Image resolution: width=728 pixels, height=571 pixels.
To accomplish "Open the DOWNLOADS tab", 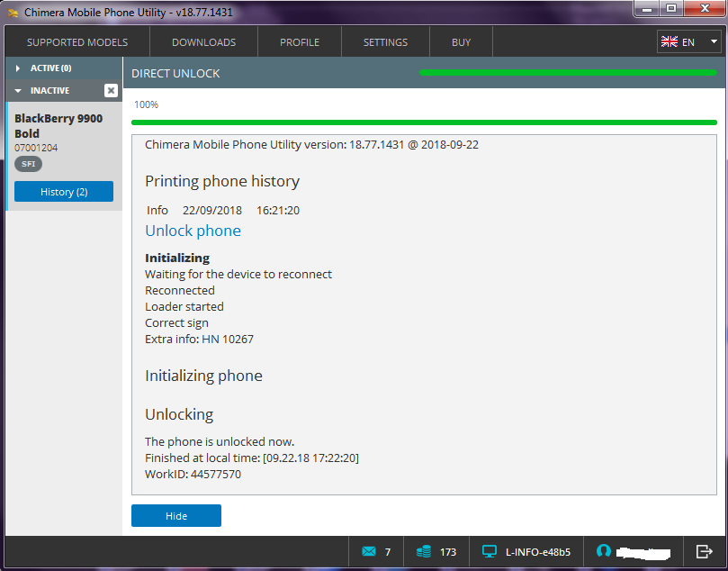I will [203, 42].
